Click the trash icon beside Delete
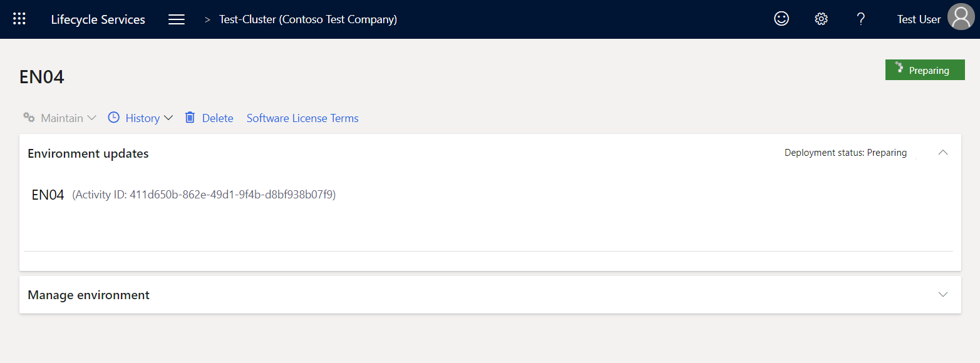 click(x=190, y=117)
